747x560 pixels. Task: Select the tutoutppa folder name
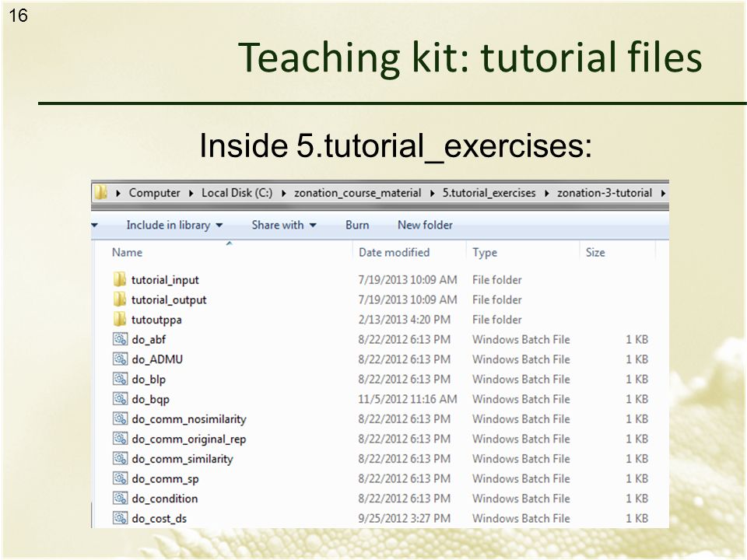(156, 320)
